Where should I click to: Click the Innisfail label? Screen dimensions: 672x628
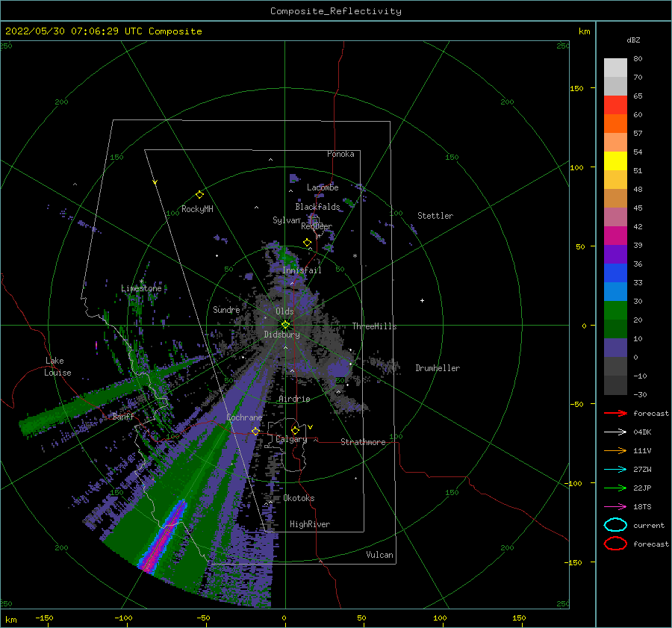pos(302,270)
